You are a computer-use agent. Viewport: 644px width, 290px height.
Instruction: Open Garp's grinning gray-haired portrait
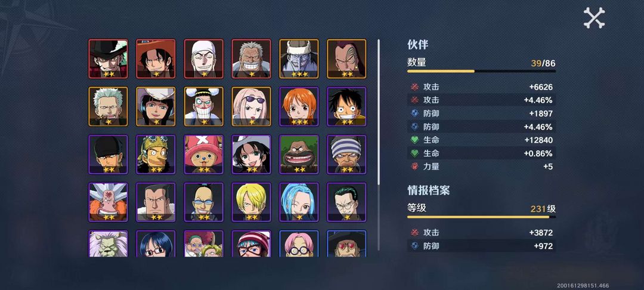click(x=252, y=58)
